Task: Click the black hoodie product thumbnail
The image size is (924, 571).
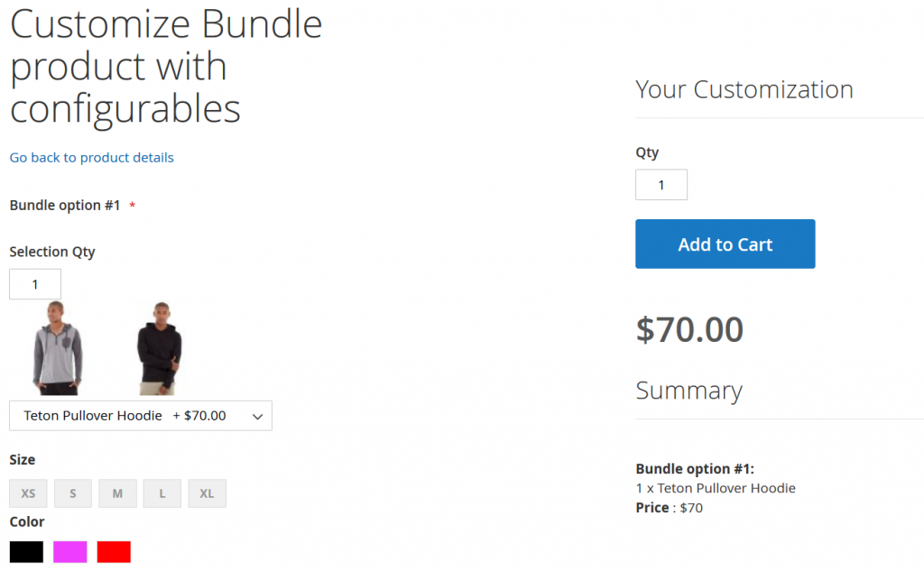Action: click(159, 347)
